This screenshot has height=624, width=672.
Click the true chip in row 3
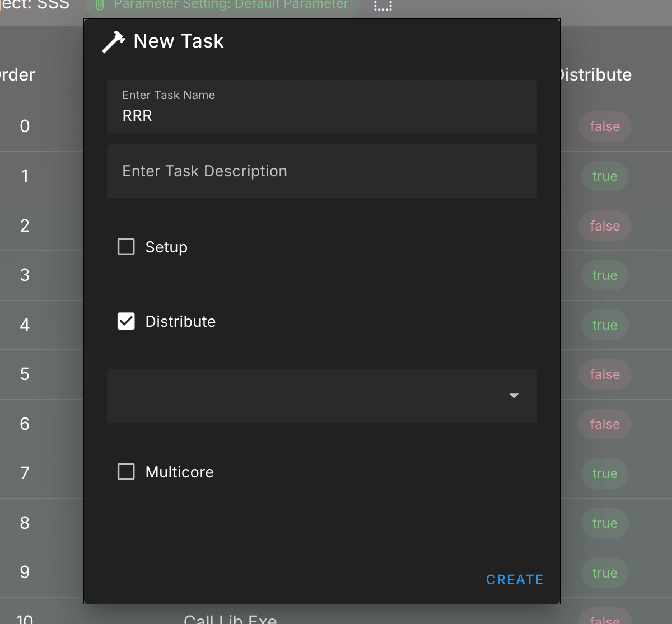[605, 275]
